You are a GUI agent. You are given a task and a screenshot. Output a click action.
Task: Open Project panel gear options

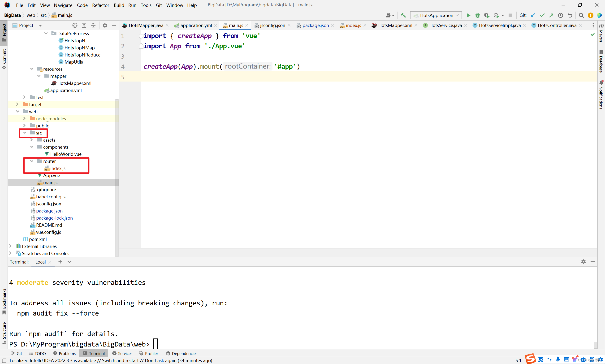[x=105, y=25]
